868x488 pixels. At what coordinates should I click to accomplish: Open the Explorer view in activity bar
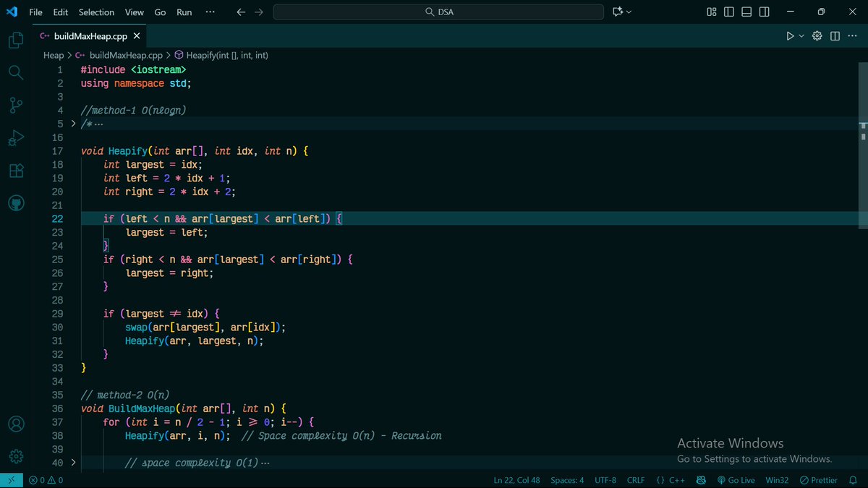(x=16, y=40)
